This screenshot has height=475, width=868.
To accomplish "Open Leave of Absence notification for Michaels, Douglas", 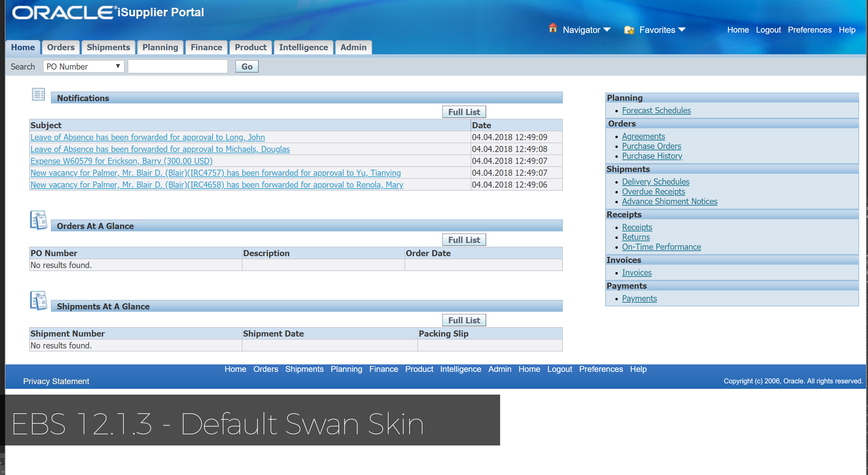I will [x=160, y=149].
